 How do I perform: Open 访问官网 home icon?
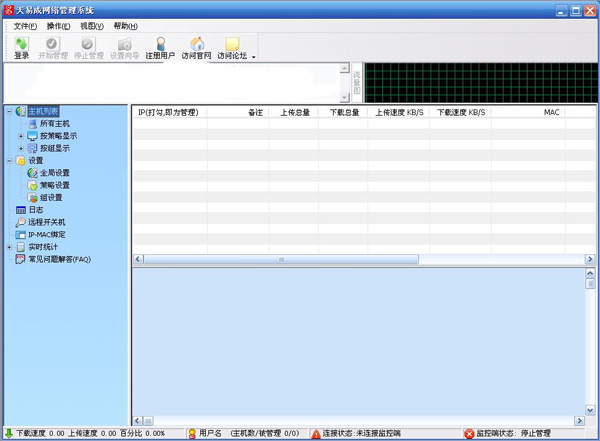pos(196,47)
